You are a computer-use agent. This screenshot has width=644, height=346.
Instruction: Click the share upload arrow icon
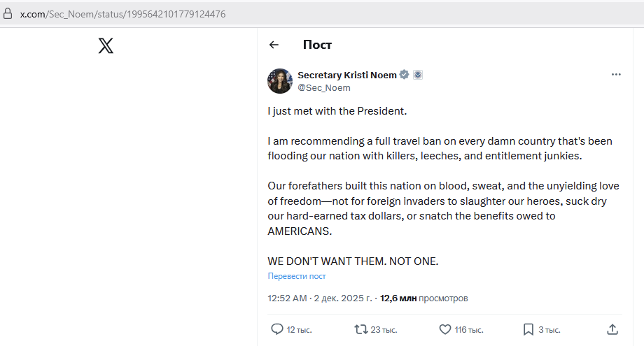[x=612, y=329]
